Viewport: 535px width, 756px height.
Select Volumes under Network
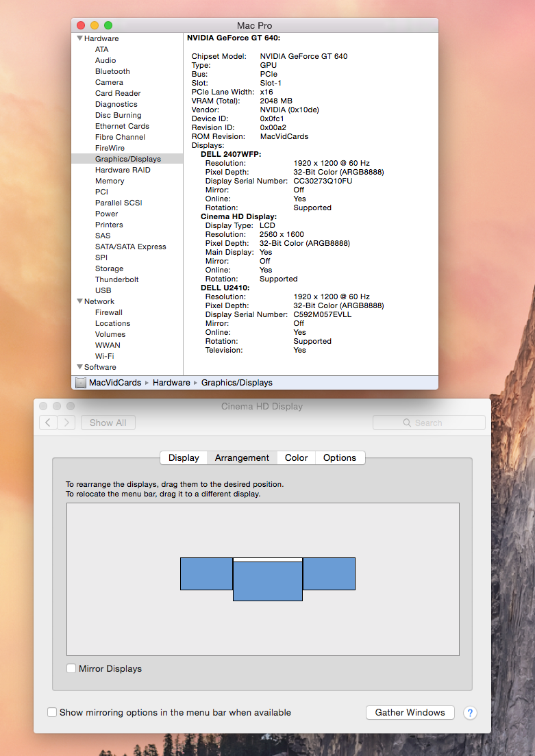click(110, 334)
